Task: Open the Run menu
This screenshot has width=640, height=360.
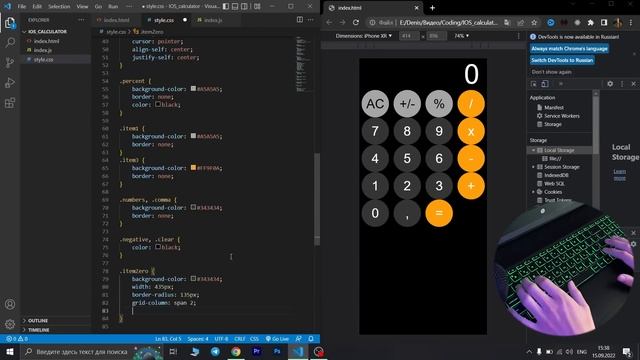Action: pos(113,7)
